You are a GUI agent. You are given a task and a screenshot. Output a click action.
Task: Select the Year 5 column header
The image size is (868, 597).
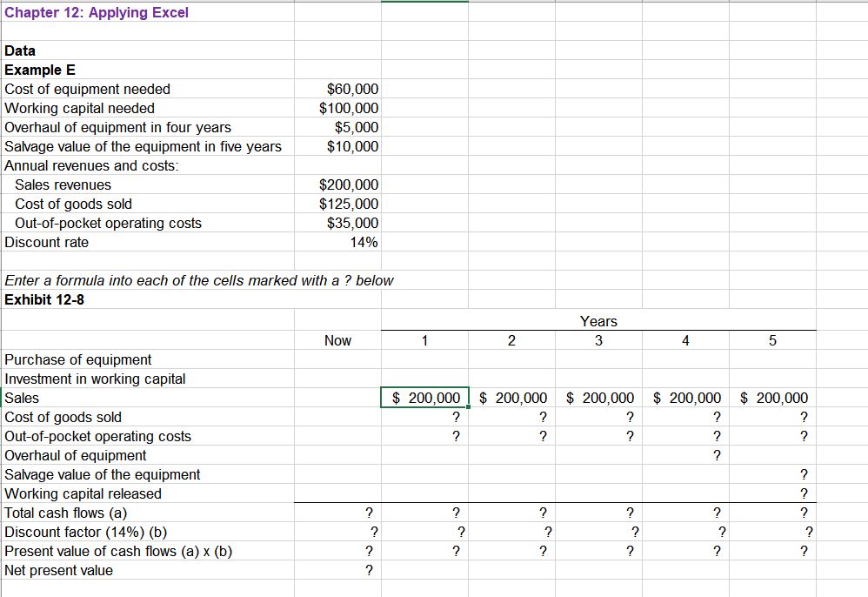coord(772,340)
